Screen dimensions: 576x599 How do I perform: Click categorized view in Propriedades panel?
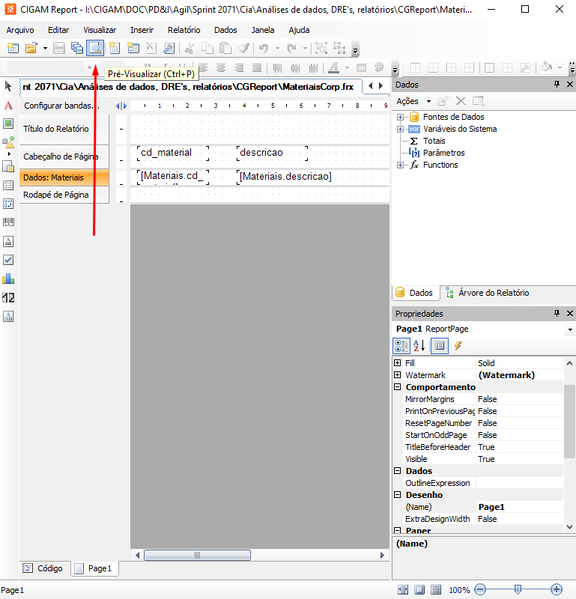(401, 346)
